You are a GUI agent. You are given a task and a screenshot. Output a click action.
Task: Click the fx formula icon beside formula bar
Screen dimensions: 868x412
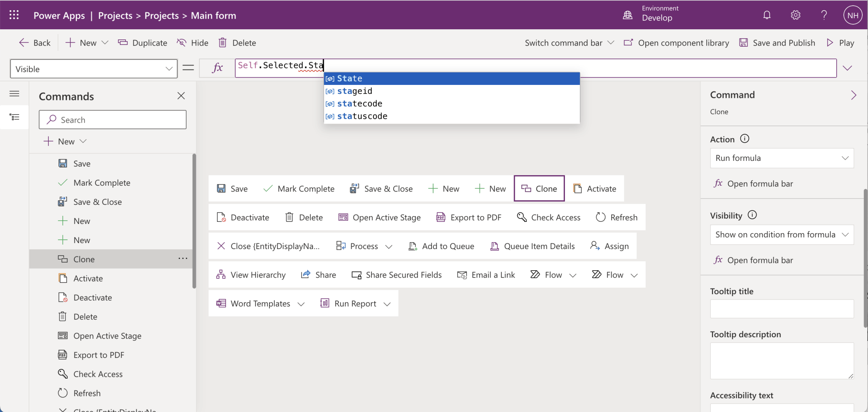point(217,68)
